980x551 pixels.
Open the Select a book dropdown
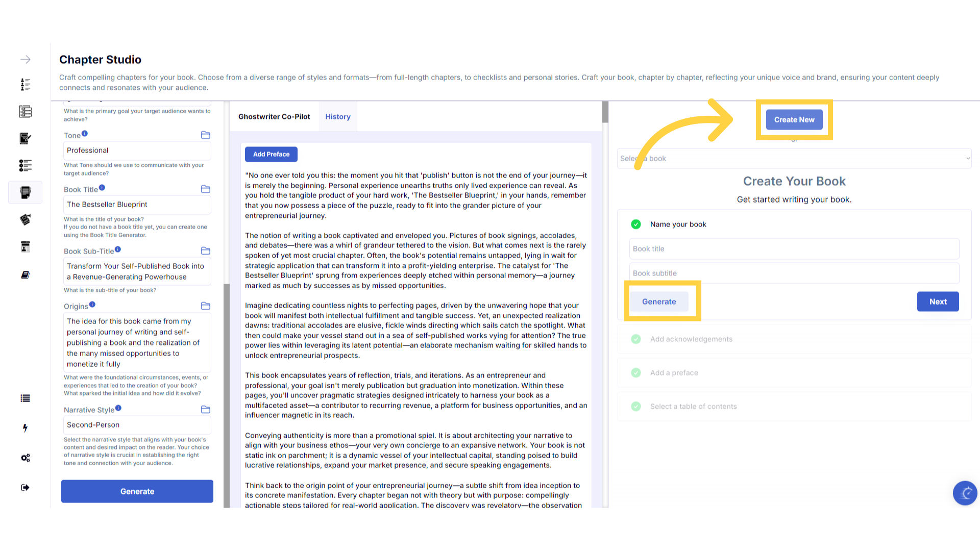794,159
